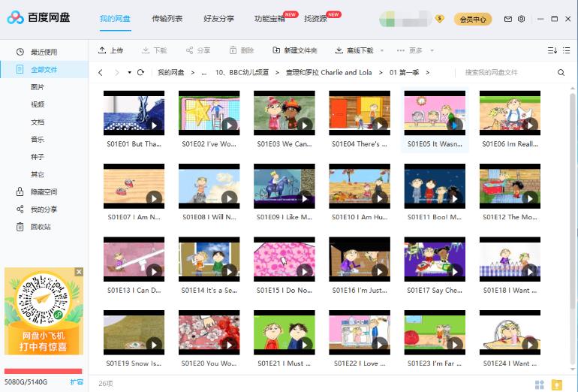
Task: Go forward with the right arrow
Action: coord(117,73)
